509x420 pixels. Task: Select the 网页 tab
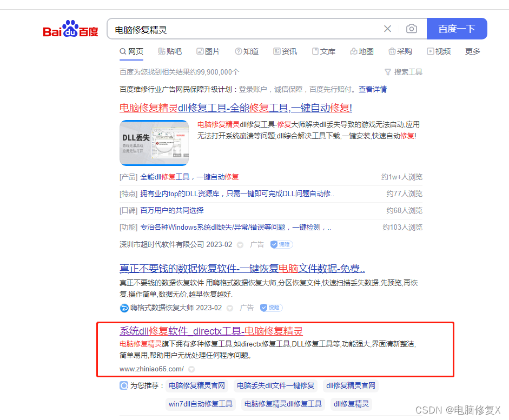point(131,51)
